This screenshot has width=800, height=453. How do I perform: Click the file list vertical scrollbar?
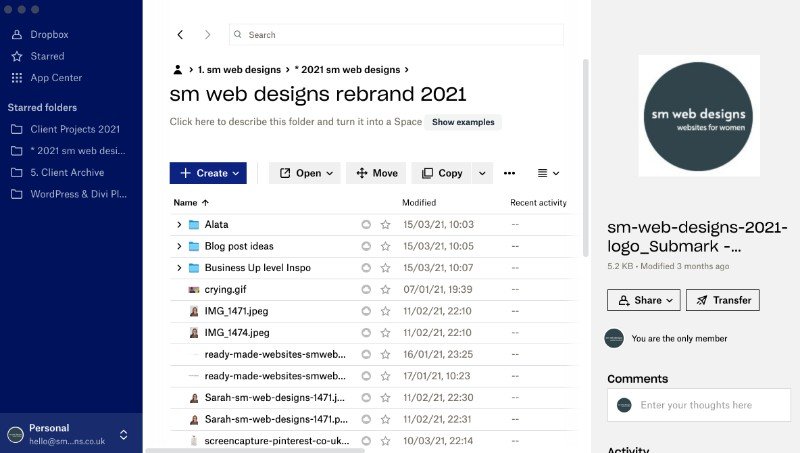coord(586,158)
